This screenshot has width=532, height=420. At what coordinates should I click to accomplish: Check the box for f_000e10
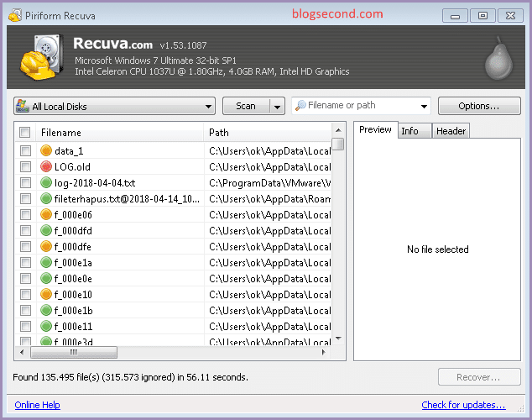[25, 294]
